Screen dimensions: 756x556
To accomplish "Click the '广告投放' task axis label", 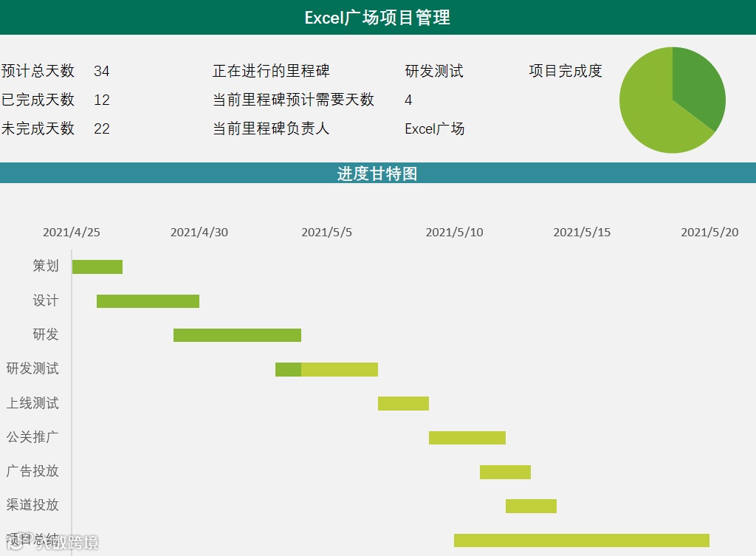I will pyautogui.click(x=32, y=471).
